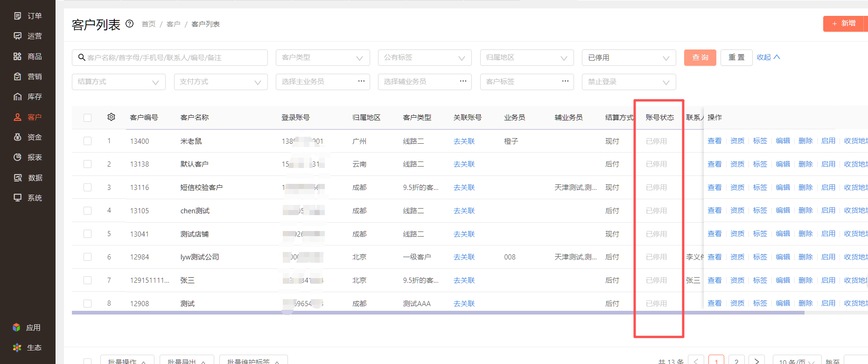
Task: Click the 重置 reset button
Action: click(x=736, y=57)
